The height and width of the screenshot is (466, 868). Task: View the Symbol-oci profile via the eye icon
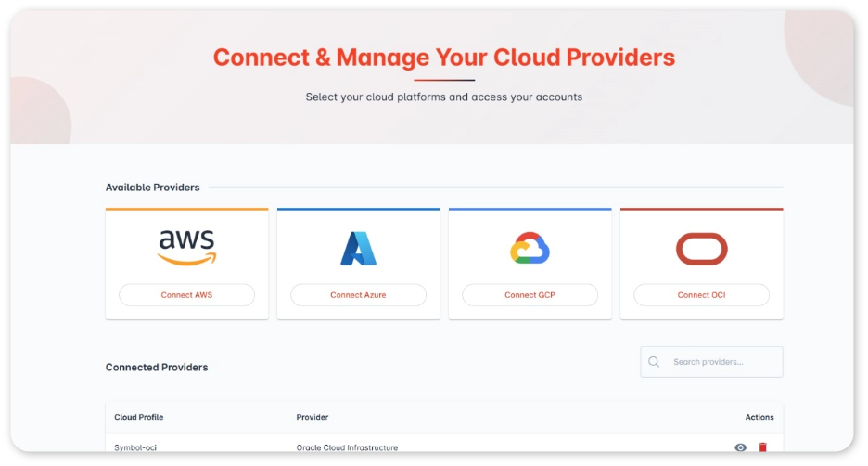[740, 447]
